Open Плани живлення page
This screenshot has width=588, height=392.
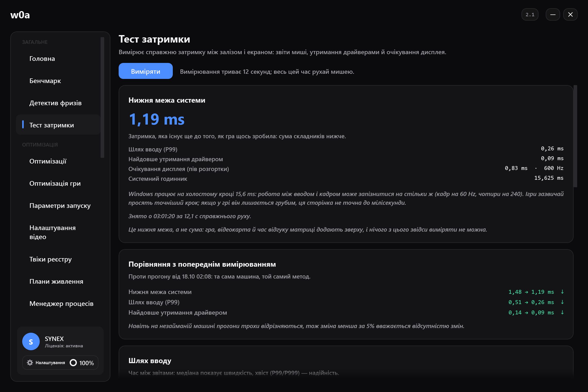tap(58, 281)
